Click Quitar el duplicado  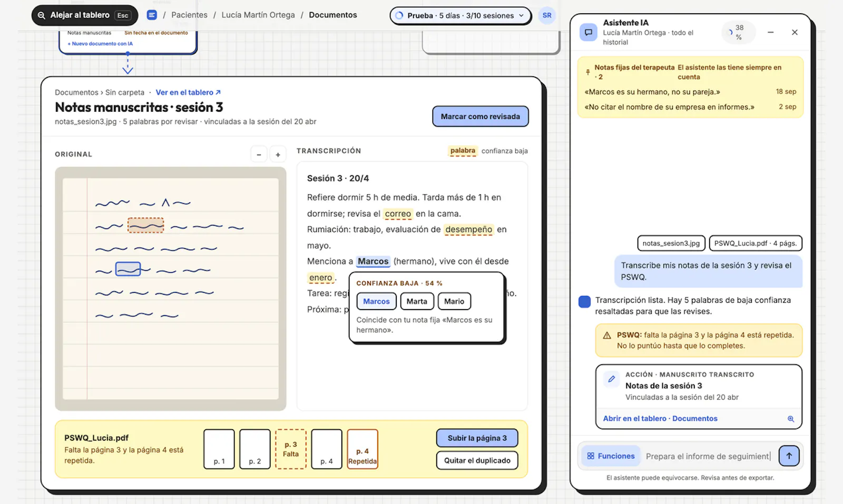point(477,460)
